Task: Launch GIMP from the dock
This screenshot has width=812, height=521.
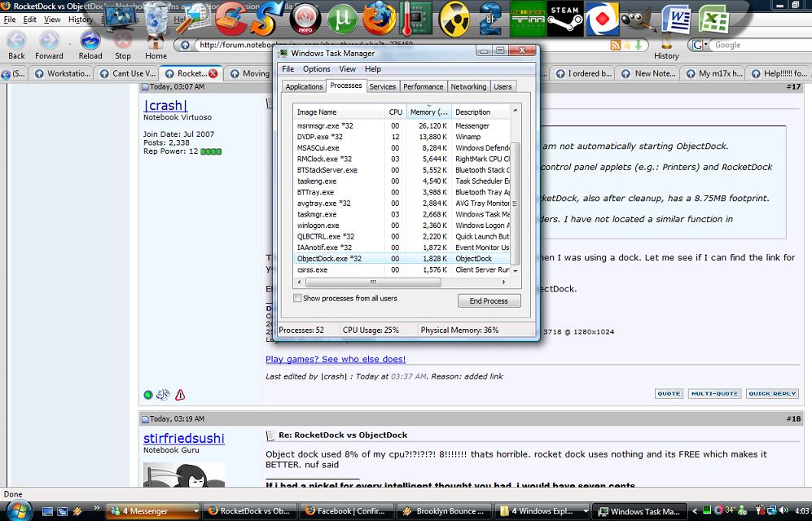Action: click(x=638, y=20)
